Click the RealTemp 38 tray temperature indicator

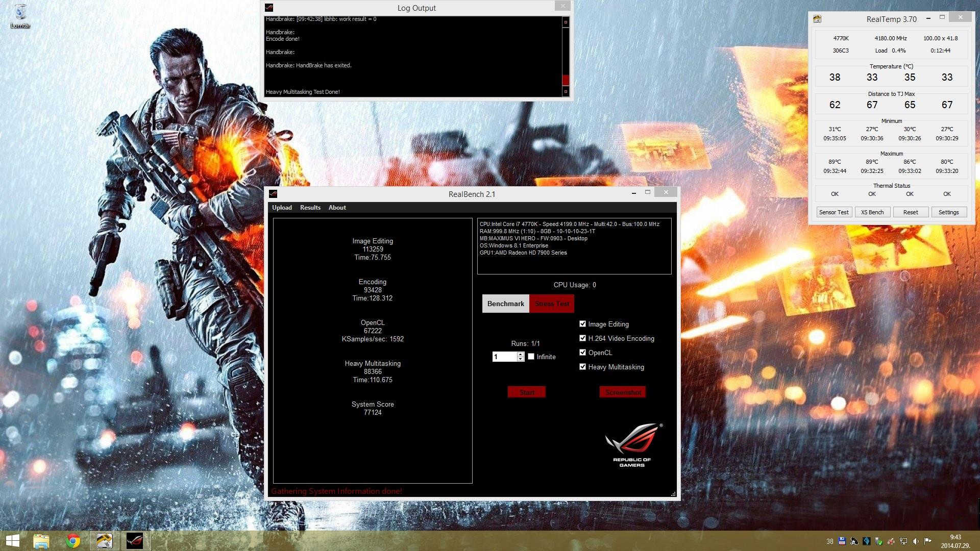(830, 541)
